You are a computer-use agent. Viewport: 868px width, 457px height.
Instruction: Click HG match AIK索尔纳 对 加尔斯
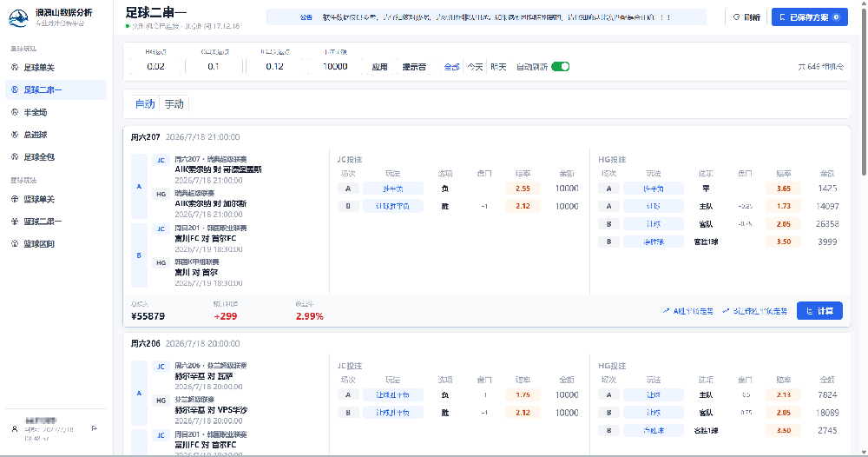click(210, 203)
